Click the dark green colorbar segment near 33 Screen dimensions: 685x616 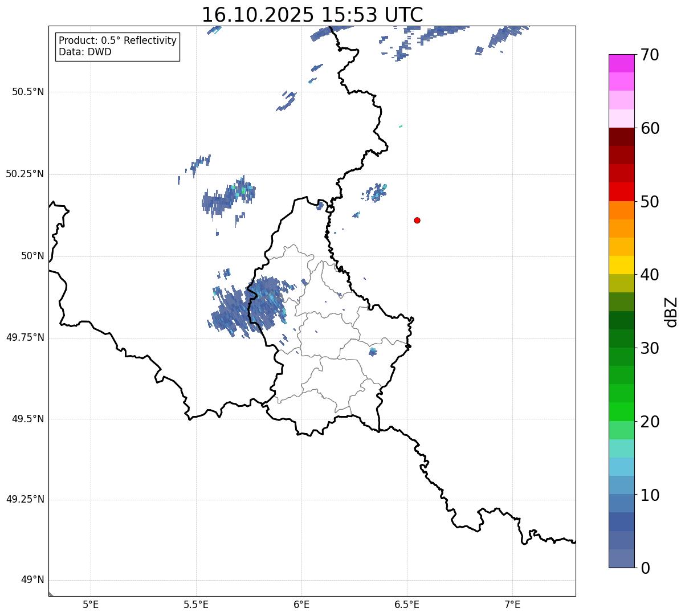621,320
